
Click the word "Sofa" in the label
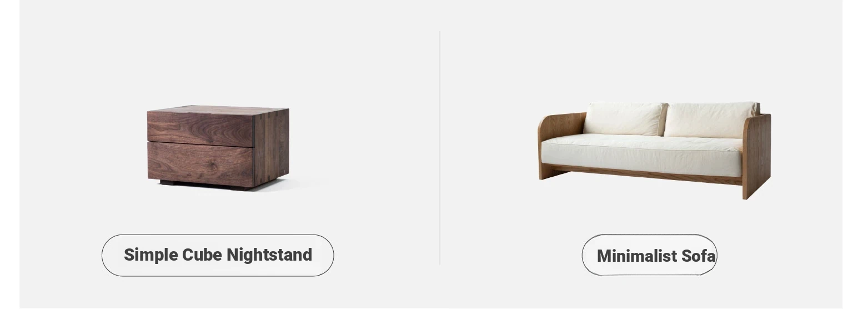click(699, 256)
